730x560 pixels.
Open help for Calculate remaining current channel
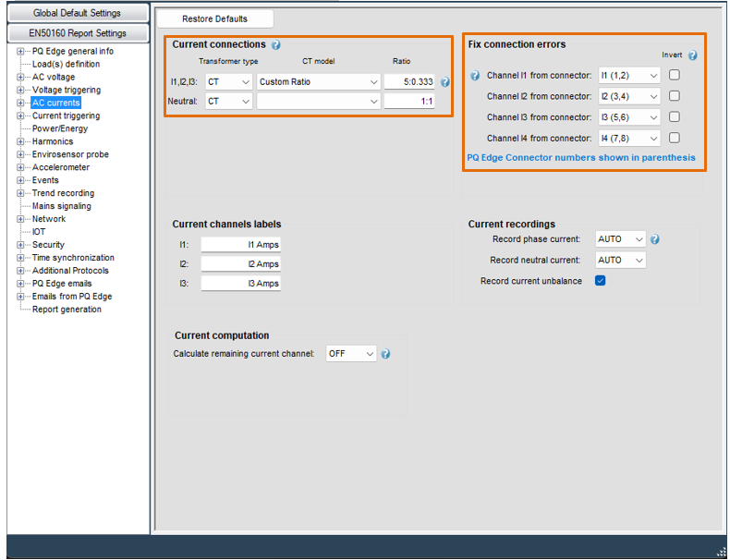click(385, 354)
